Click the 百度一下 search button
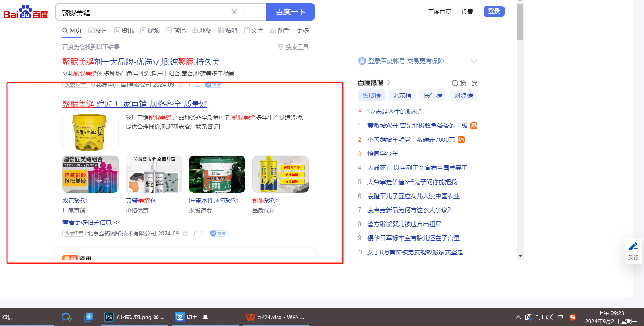 click(291, 12)
